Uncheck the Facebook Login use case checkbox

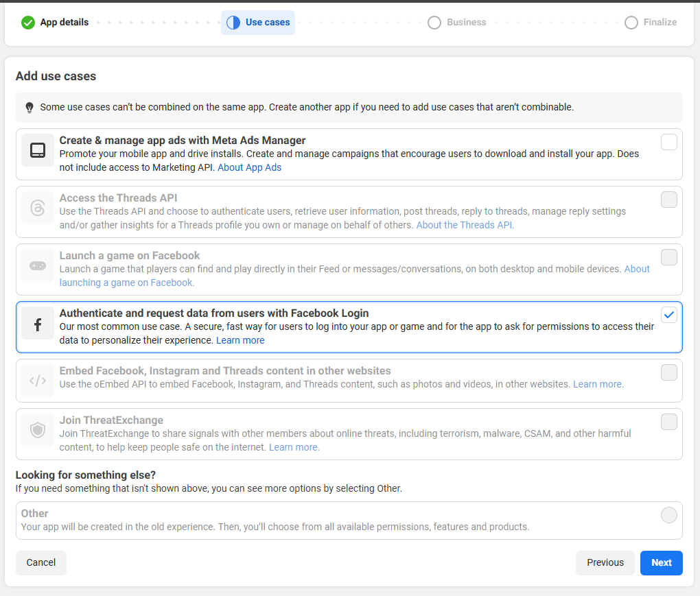668,315
